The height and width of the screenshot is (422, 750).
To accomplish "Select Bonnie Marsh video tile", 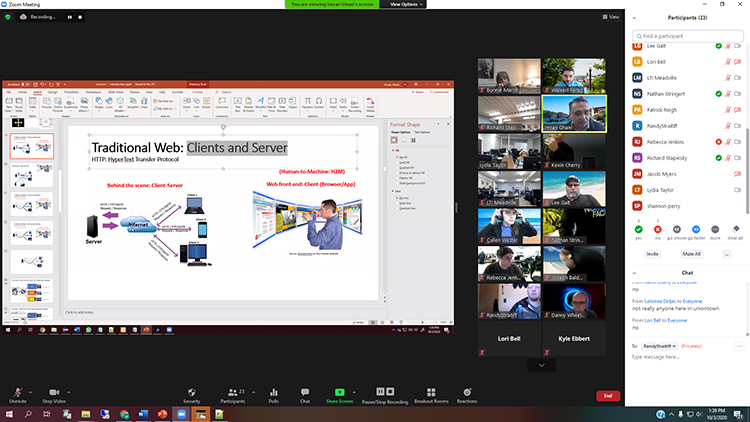I will pos(509,76).
